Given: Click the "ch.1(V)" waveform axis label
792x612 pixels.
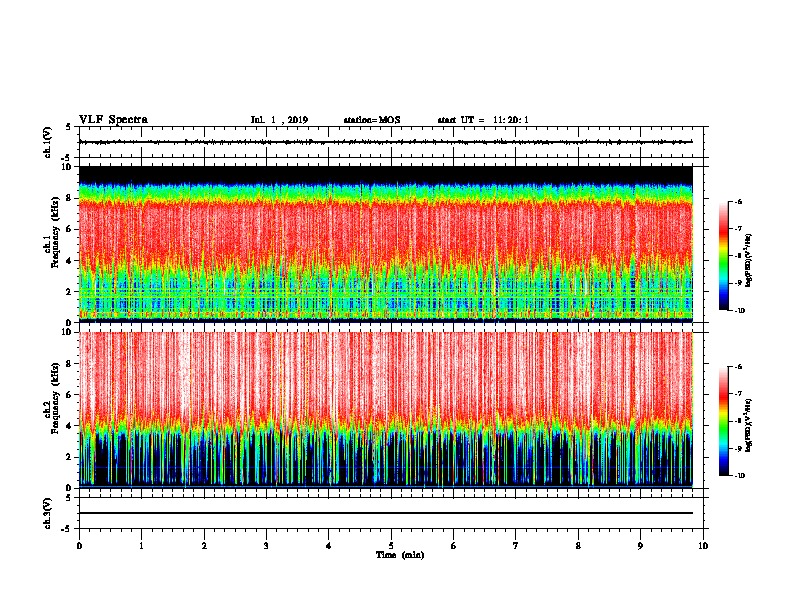Looking at the screenshot, I should pyautogui.click(x=47, y=142).
